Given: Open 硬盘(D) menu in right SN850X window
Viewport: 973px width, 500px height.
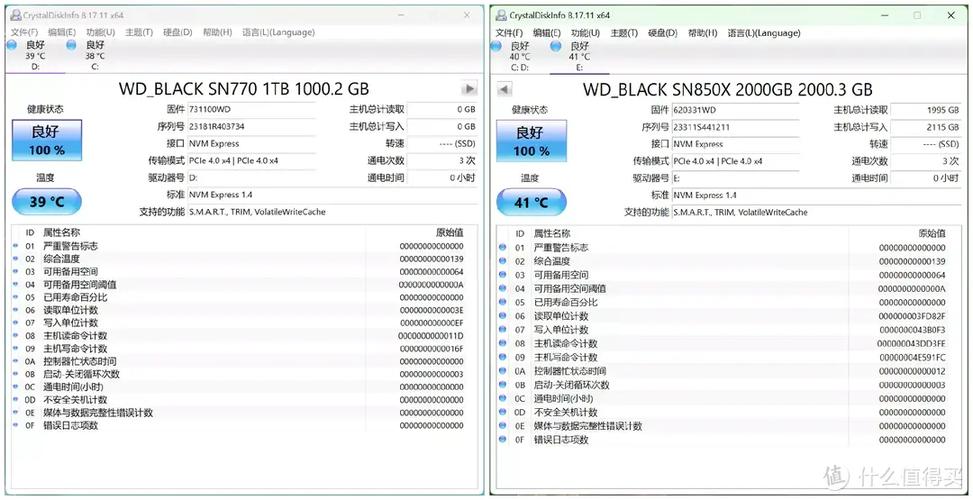Looking at the screenshot, I should tap(663, 33).
